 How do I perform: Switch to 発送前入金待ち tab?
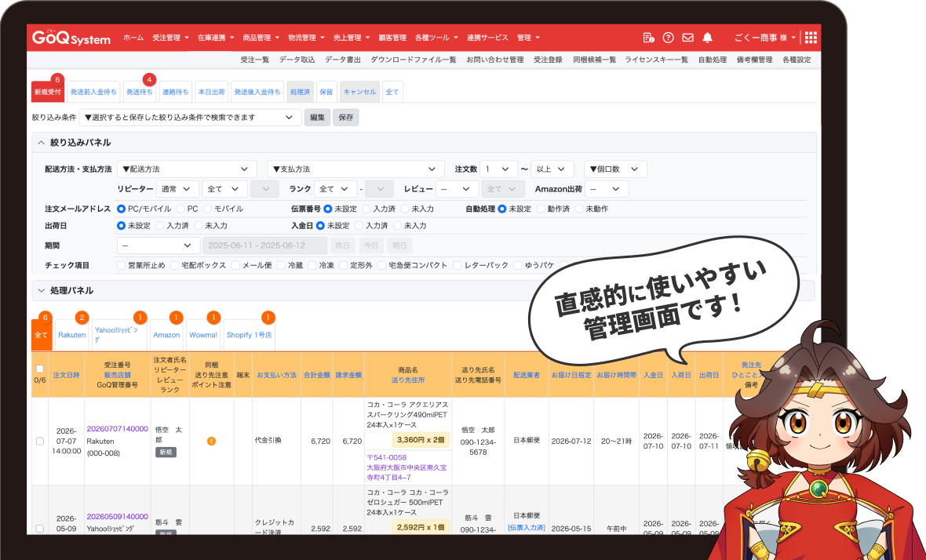(x=93, y=92)
